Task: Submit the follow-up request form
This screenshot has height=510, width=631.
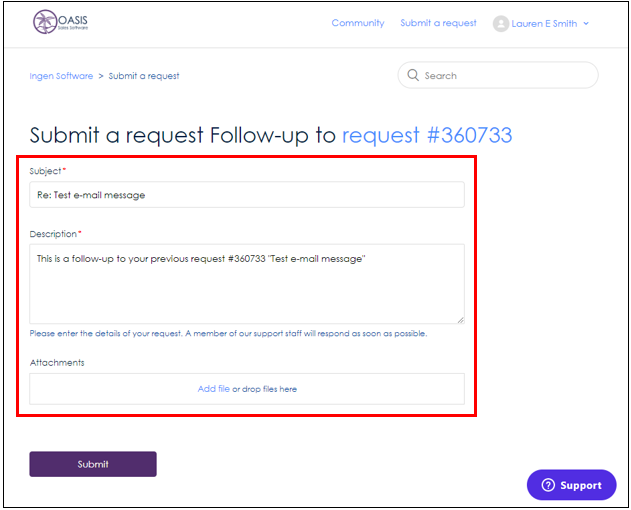Action: tap(93, 464)
